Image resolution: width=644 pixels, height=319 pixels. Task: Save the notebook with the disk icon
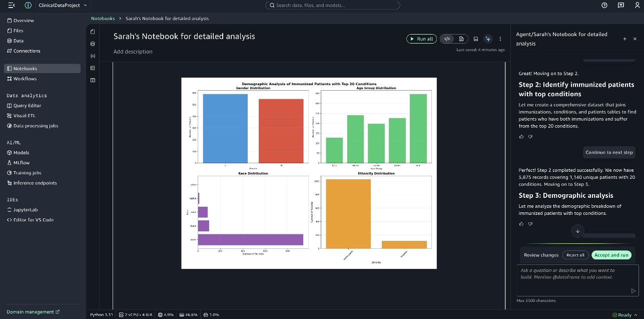point(475,39)
